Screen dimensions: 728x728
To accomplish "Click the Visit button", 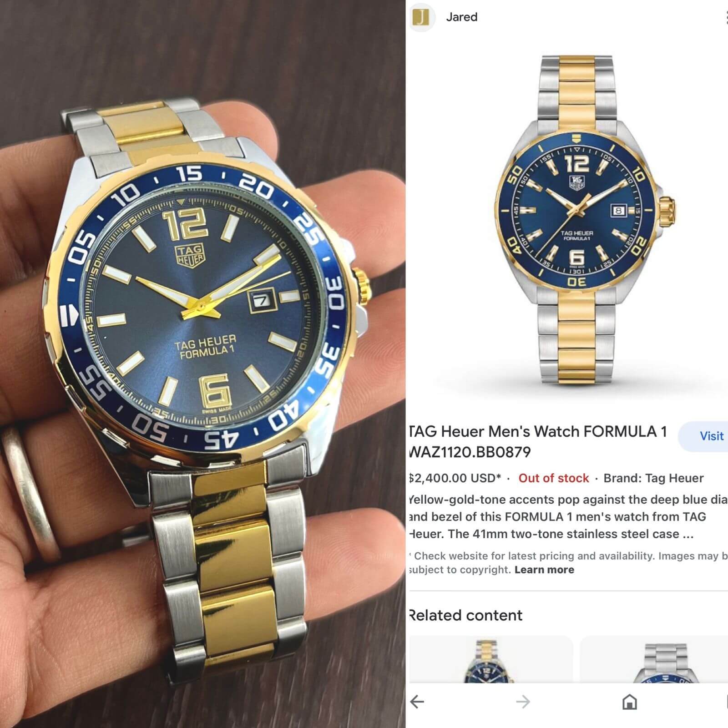I will tap(704, 436).
